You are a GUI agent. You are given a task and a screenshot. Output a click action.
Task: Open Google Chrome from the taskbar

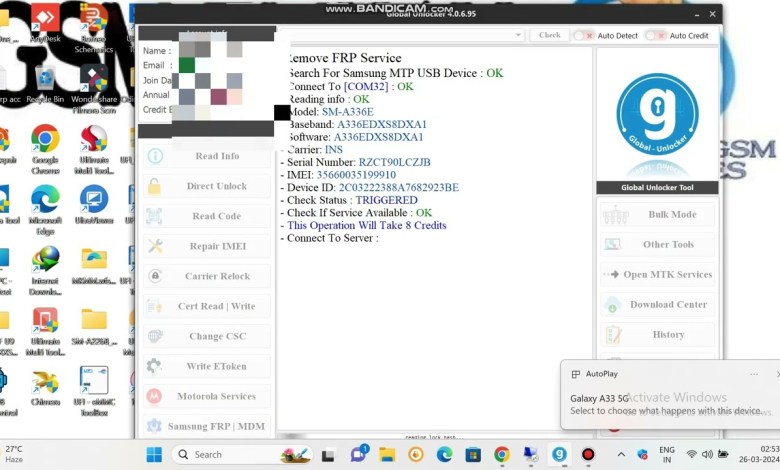[502, 454]
